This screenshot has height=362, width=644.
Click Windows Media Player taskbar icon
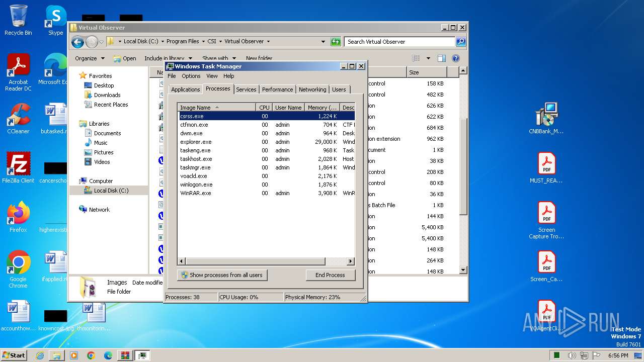point(74,355)
